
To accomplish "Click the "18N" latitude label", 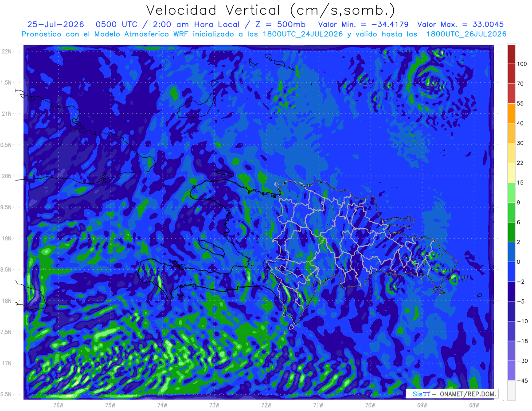I will coord(6,301).
